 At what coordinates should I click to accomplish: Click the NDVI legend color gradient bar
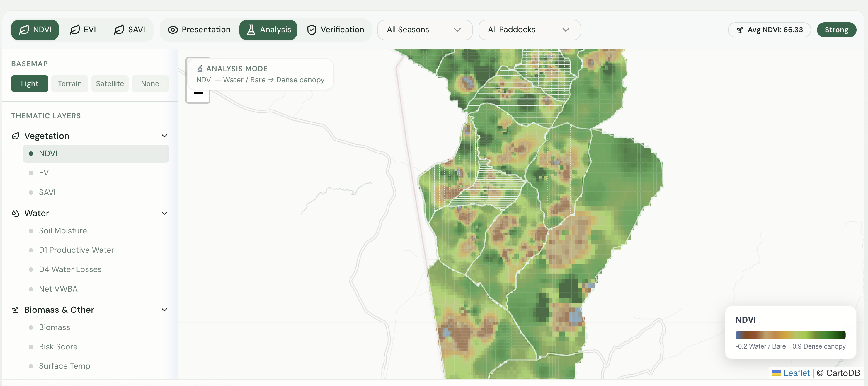pos(790,335)
